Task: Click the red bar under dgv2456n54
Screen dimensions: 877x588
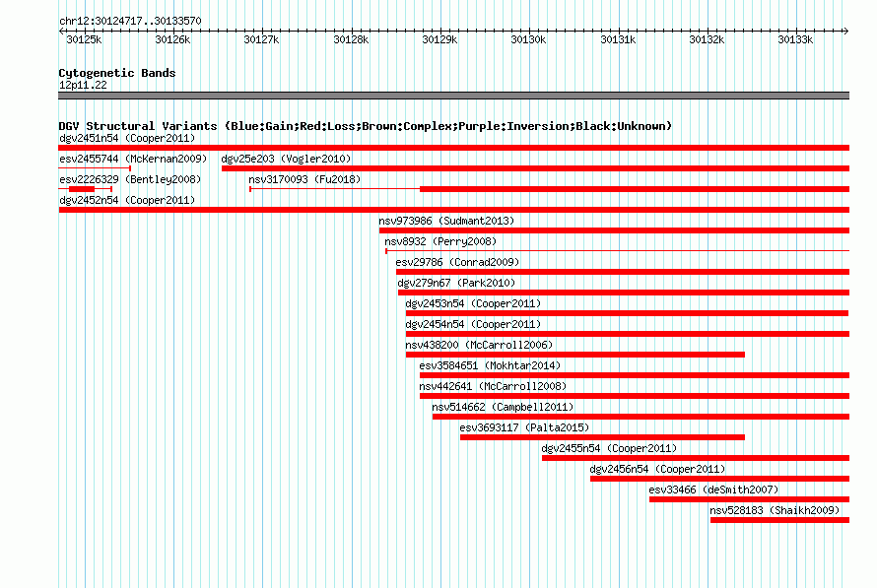Action: pyautogui.click(x=720, y=479)
